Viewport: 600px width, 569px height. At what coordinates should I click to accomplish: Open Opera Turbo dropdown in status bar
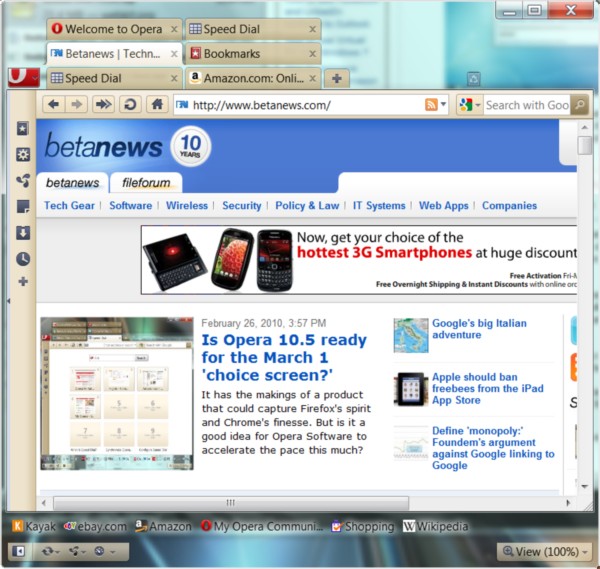pos(104,551)
